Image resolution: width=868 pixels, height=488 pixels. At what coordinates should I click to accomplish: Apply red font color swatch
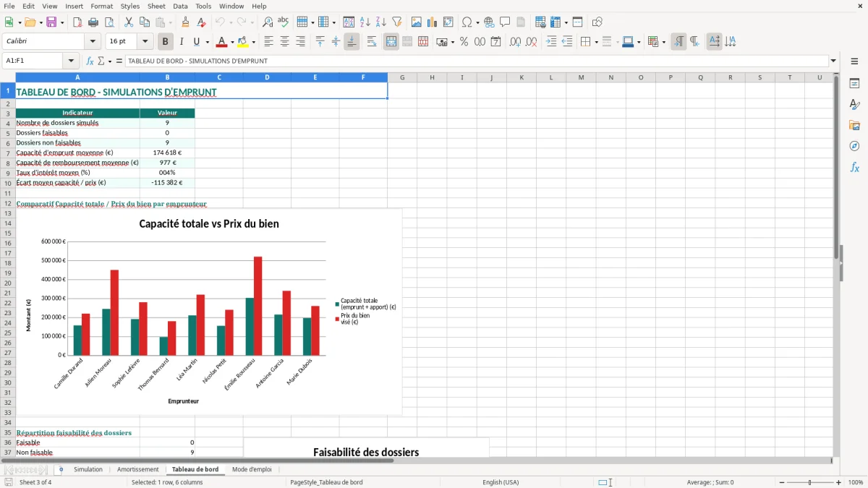tap(221, 42)
